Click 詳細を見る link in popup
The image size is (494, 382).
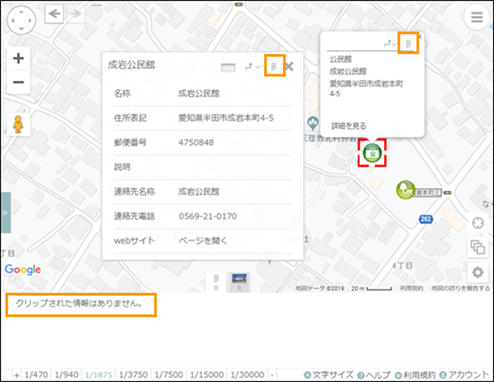pyautogui.click(x=348, y=126)
